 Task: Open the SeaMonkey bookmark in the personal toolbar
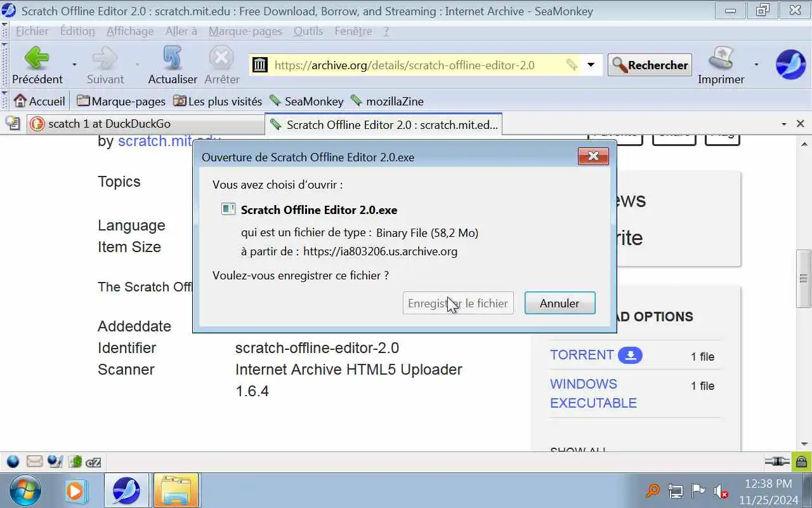pyautogui.click(x=306, y=101)
